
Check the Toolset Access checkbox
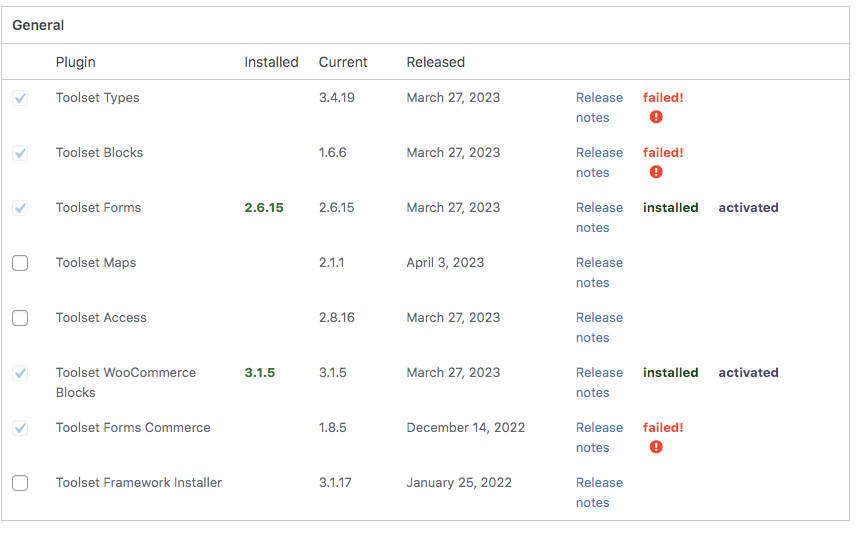(20, 318)
